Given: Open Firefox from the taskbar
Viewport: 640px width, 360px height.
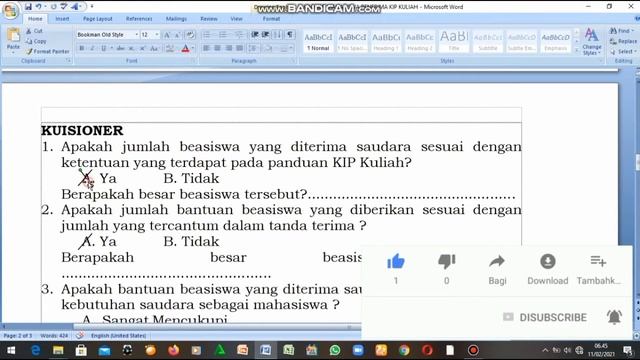Looking at the screenshot, I should pos(173,350).
